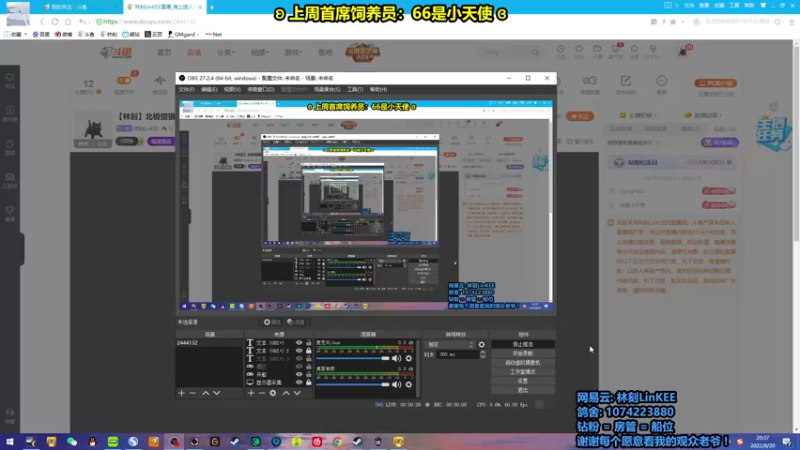Toggle the Douyu 直播开关 switch
The height and width of the screenshot is (450, 800).
pos(124,81)
